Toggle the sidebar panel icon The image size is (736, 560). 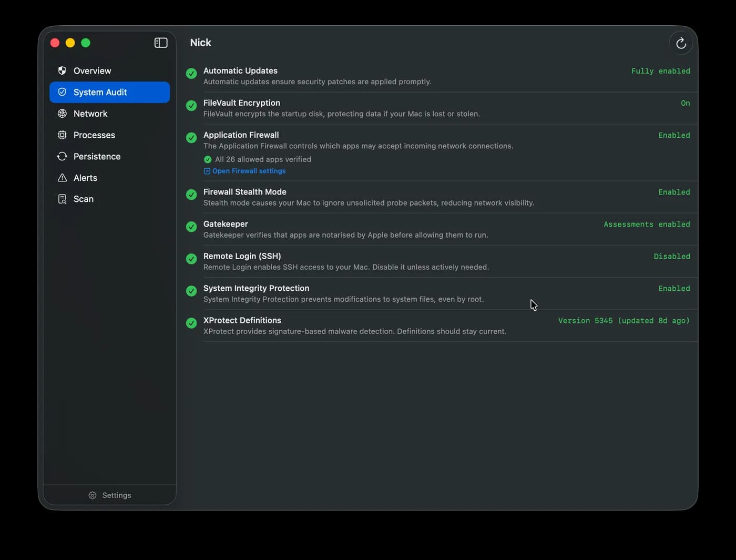click(x=161, y=43)
